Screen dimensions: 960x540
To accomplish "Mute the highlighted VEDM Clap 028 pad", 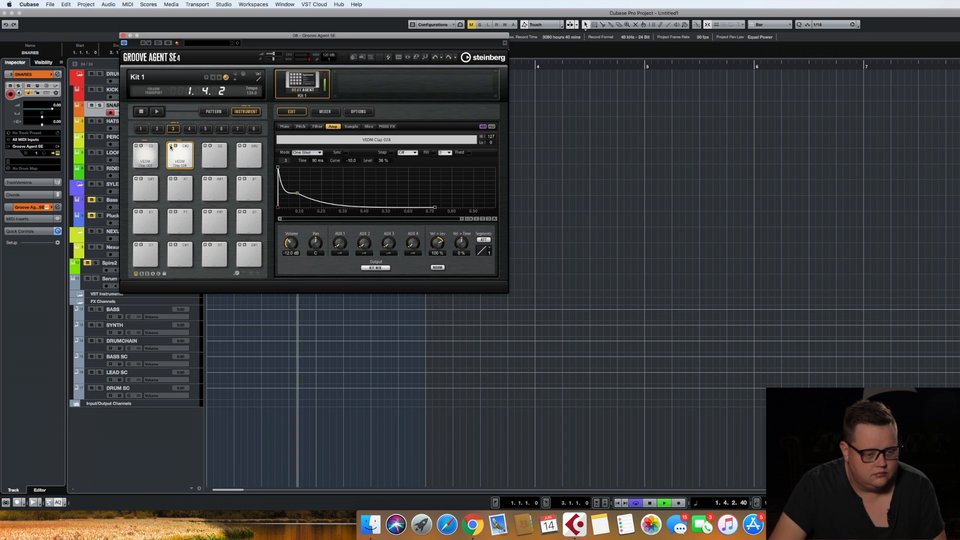I will pyautogui.click(x=171, y=146).
